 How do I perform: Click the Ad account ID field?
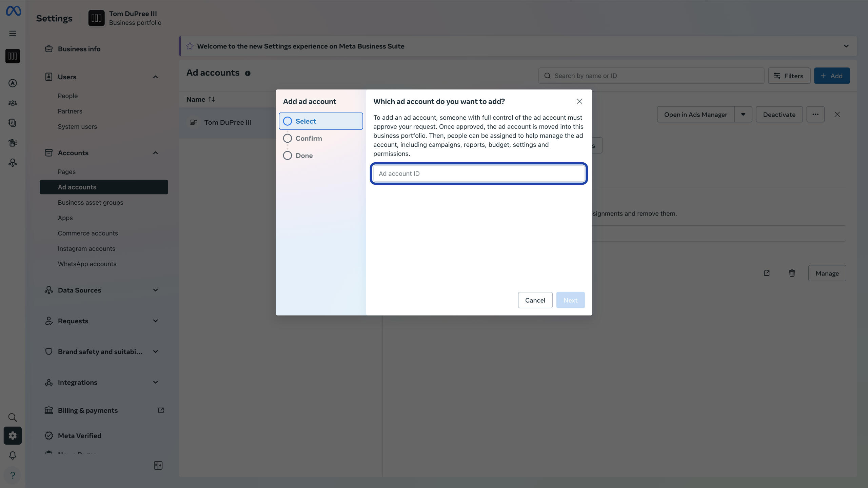pos(478,174)
